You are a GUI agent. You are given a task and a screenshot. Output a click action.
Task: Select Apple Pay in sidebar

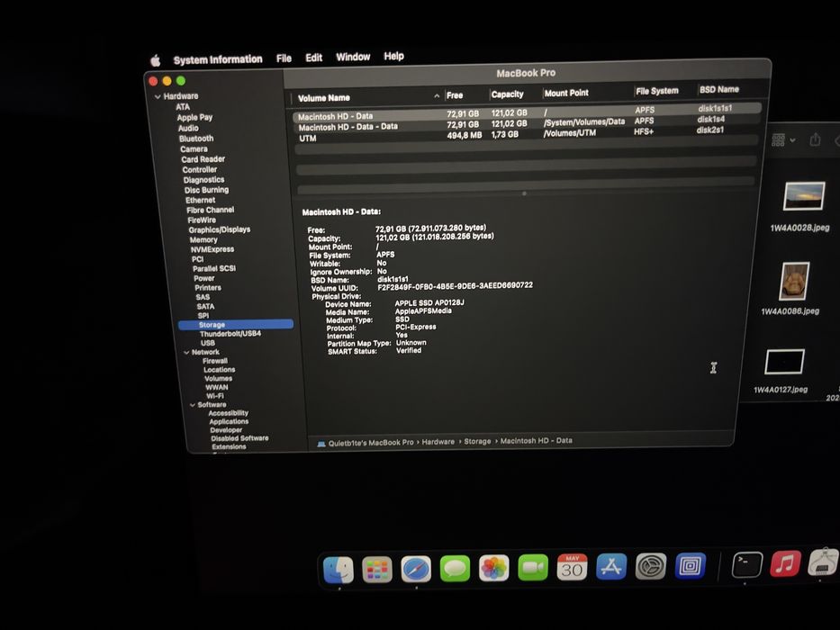(x=195, y=117)
